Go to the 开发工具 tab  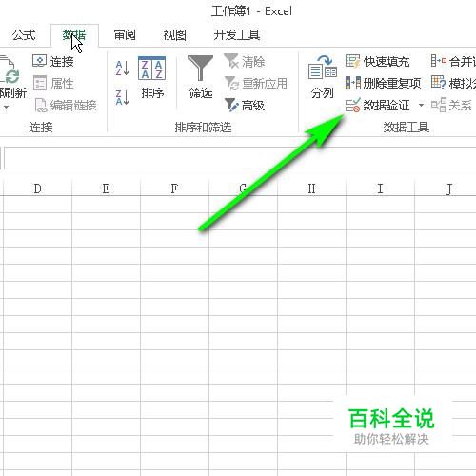tap(237, 35)
